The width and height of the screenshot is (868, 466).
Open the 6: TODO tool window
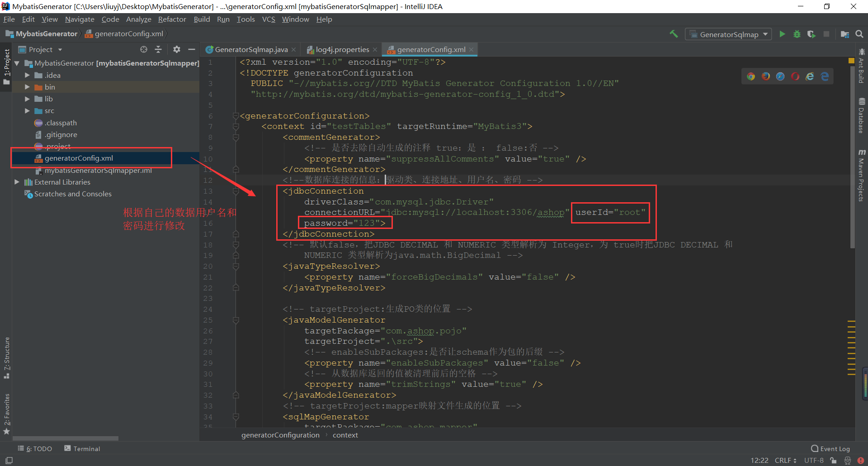tap(35, 448)
